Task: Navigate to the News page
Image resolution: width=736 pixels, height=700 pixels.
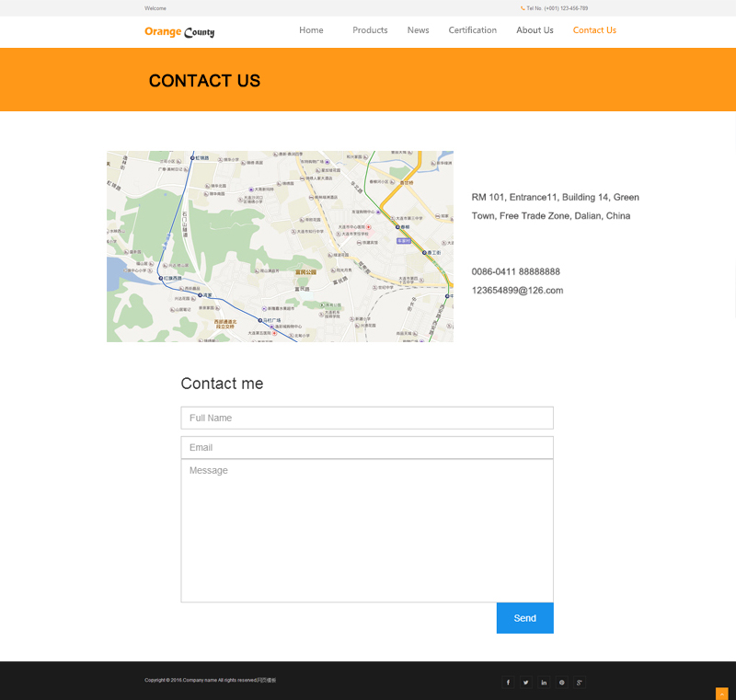Action: (x=418, y=30)
